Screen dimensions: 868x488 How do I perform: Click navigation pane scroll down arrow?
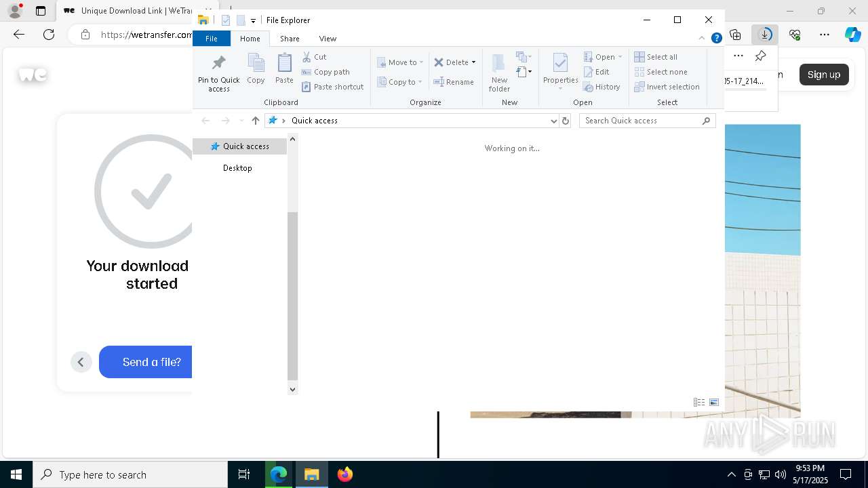(292, 389)
